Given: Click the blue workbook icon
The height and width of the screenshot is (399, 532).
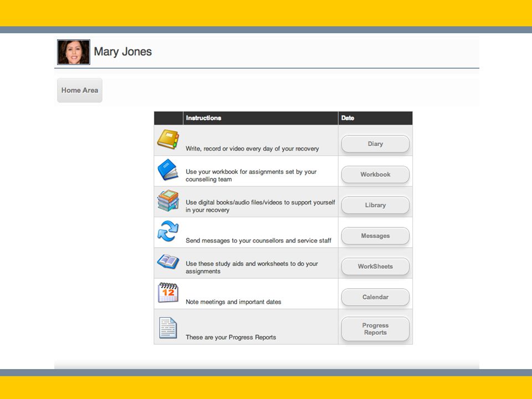Looking at the screenshot, I should click(x=168, y=170).
